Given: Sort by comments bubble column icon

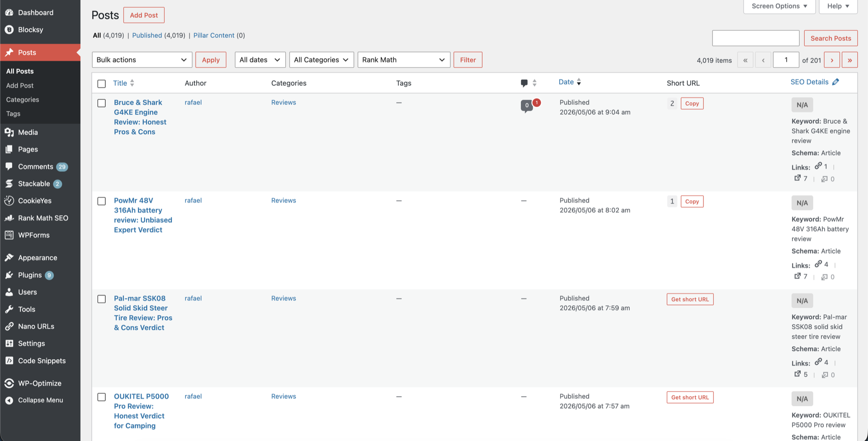Looking at the screenshot, I should tap(524, 83).
